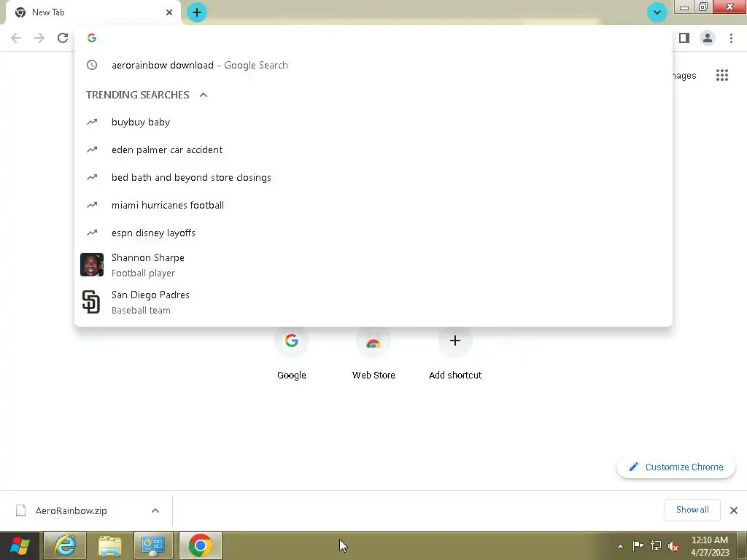Screen dimensions: 747x560
Task: Toggle the Chrome side panel icon
Action: [684, 38]
